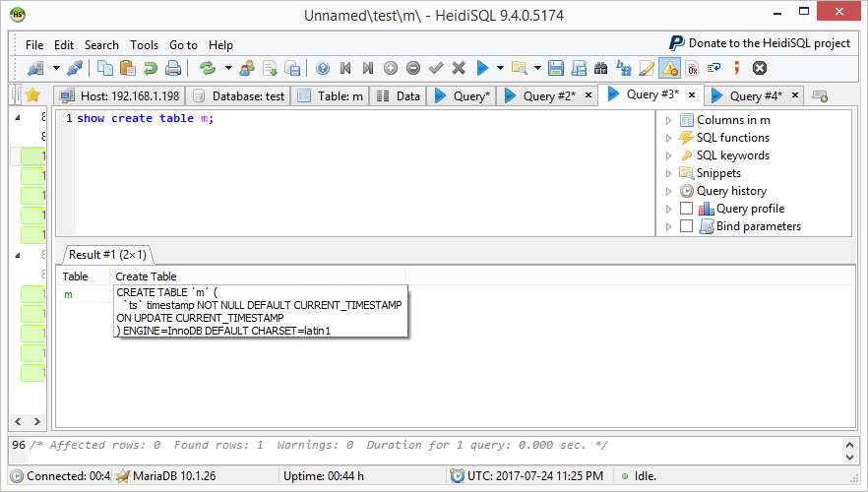This screenshot has width=868, height=492.
Task: Click the round Cancel (X) icon in toolbar
Action: pos(759,68)
